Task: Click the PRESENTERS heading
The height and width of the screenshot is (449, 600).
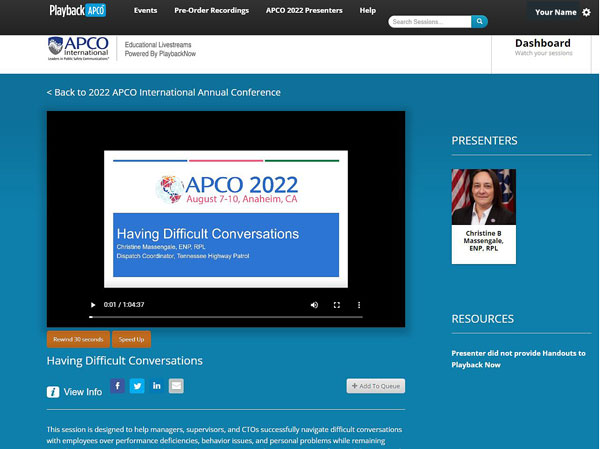Action: point(484,141)
